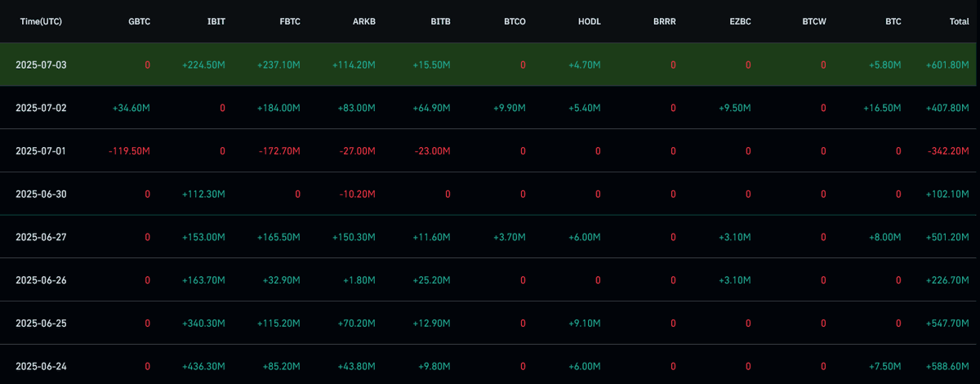Click the +184.00M FBTC value
The width and height of the screenshot is (980, 384).
click(278, 108)
